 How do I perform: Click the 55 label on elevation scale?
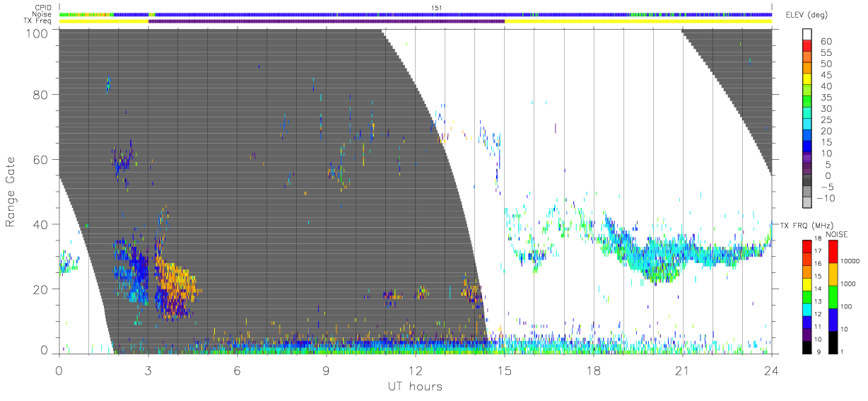click(x=825, y=52)
